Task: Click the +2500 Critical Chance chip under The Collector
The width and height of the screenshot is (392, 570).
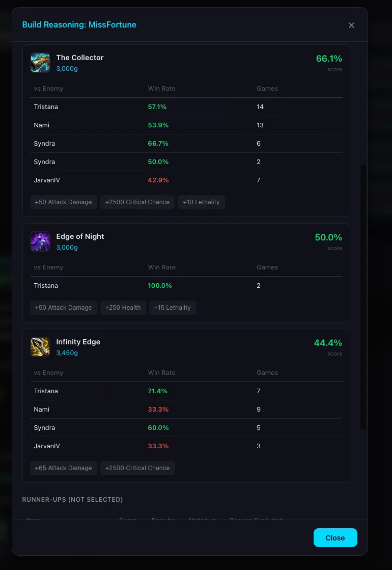Action: pos(137,202)
